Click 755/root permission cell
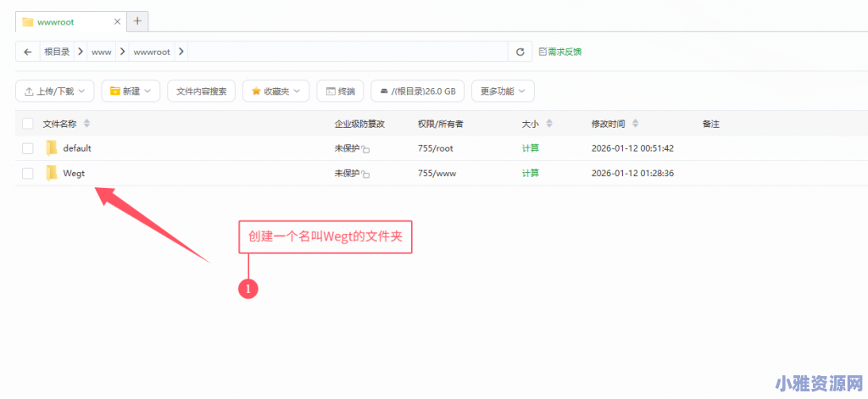 tap(436, 148)
